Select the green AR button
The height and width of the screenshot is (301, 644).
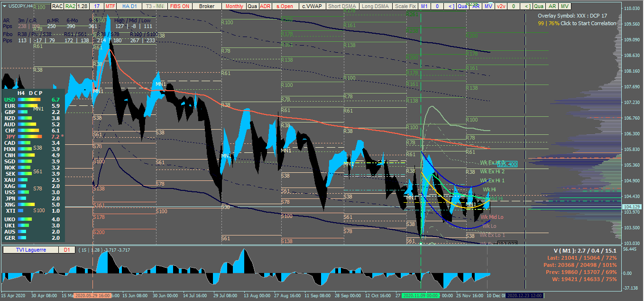click(x=552, y=6)
